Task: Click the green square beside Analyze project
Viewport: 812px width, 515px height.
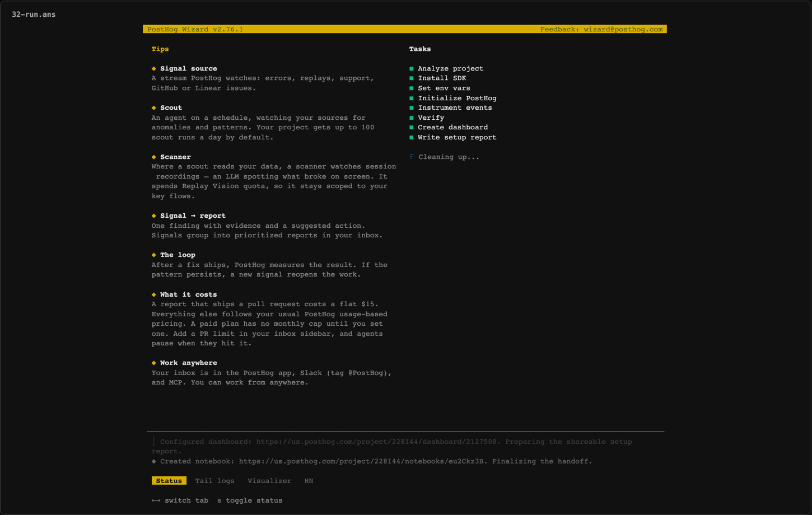Action: 412,69
